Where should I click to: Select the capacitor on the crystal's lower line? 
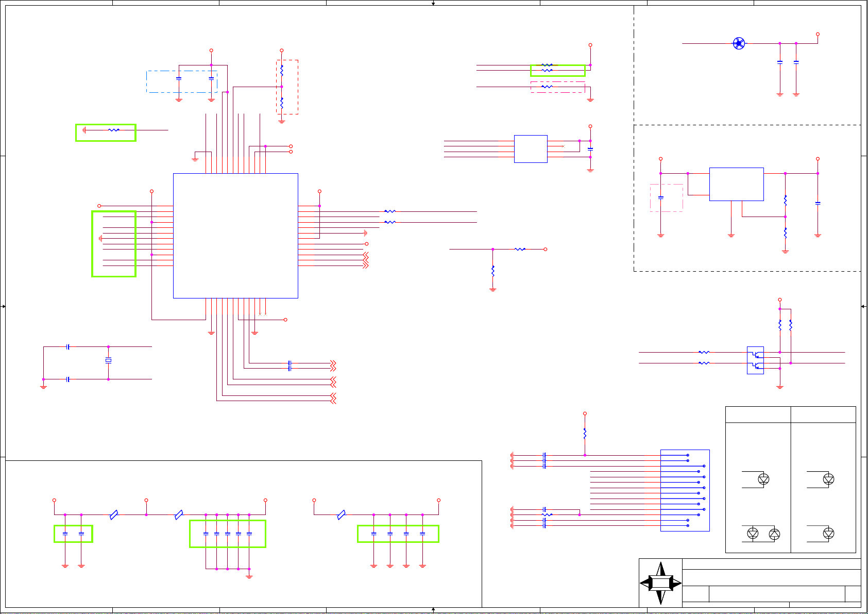click(68, 379)
